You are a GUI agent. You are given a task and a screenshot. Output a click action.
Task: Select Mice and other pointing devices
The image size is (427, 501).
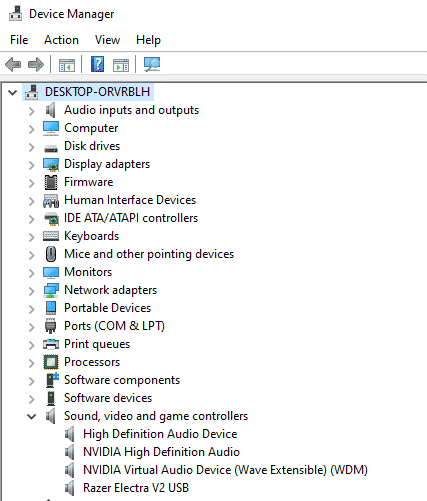tap(149, 254)
